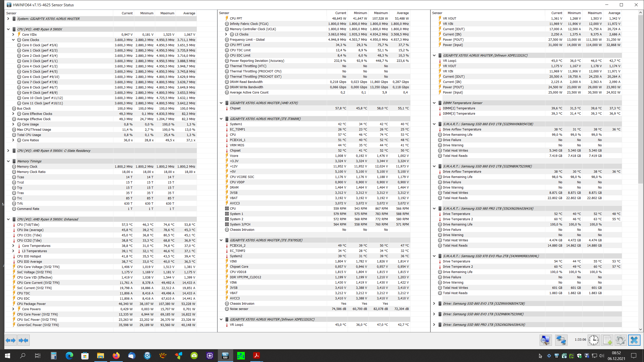Open logging with the spreadsheet-plus icon
This screenshot has width=644, height=362.
(x=607, y=340)
